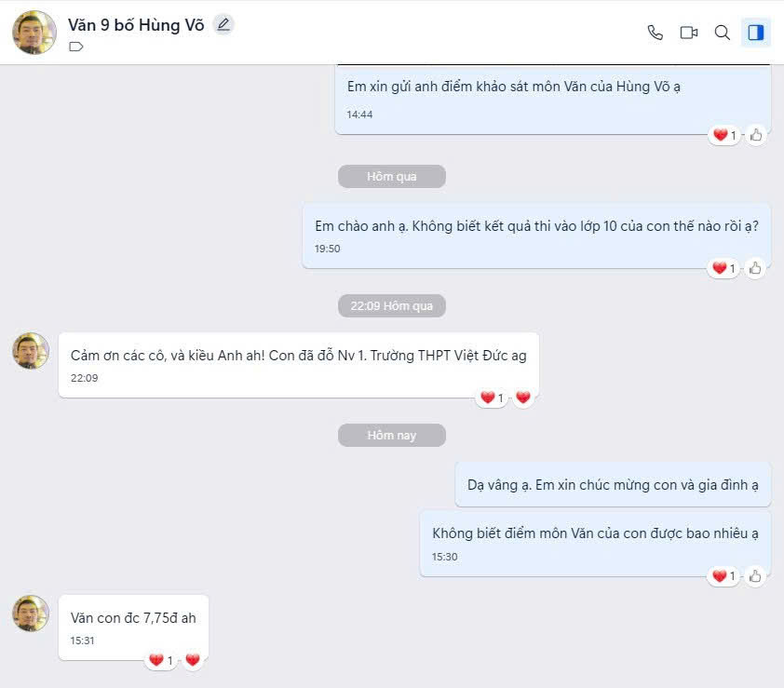Toggle the conversation info side panel
This screenshot has width=784, height=688.
(755, 33)
